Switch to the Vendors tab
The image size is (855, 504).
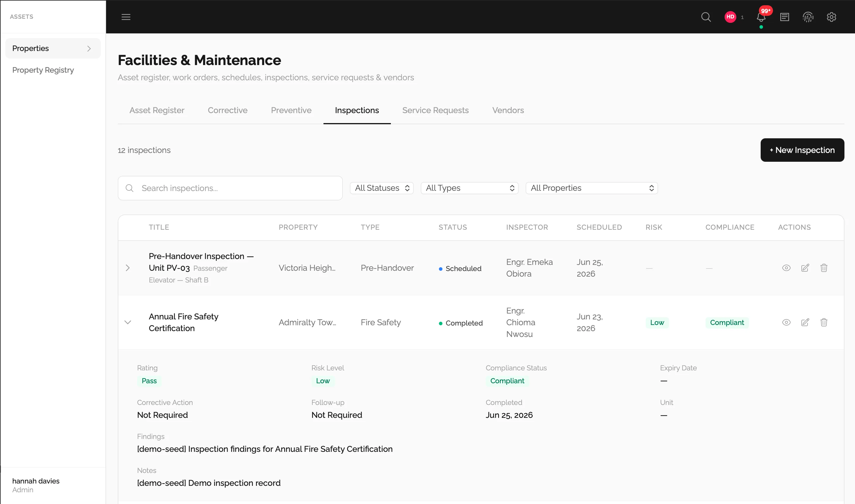508,110
